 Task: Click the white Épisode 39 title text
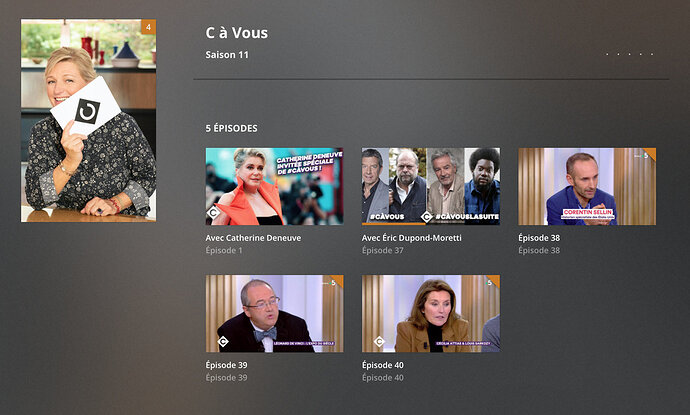pos(227,365)
